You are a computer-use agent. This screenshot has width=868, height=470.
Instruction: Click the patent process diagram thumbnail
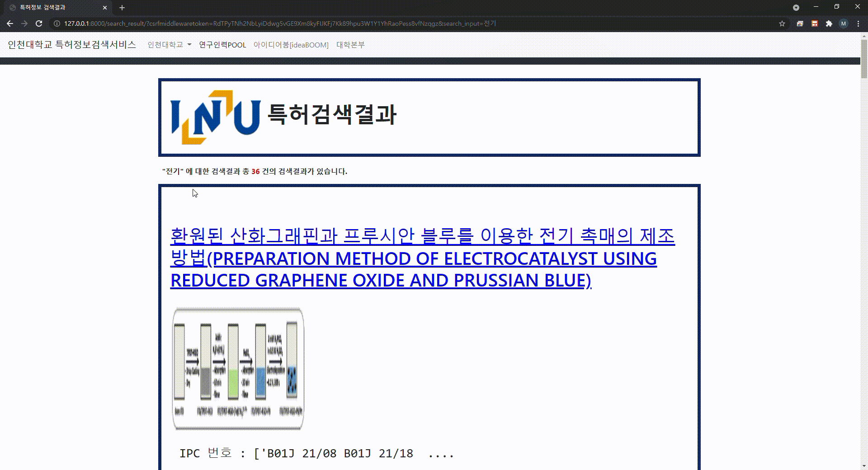(x=238, y=368)
